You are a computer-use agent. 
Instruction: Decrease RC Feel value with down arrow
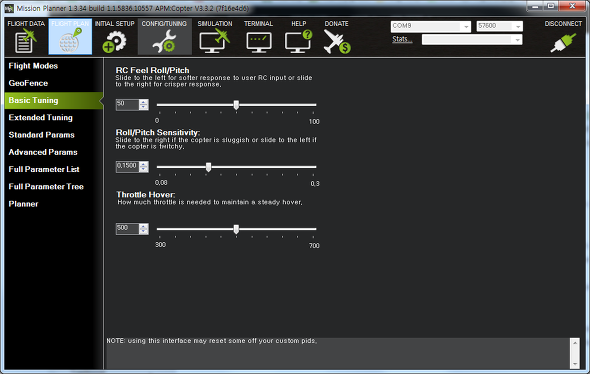coord(143,107)
